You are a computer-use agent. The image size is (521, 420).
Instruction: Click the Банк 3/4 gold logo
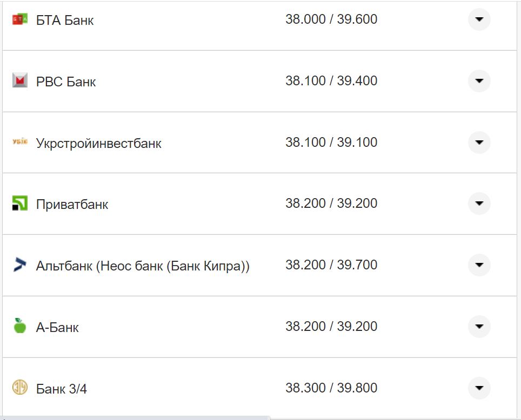19,388
